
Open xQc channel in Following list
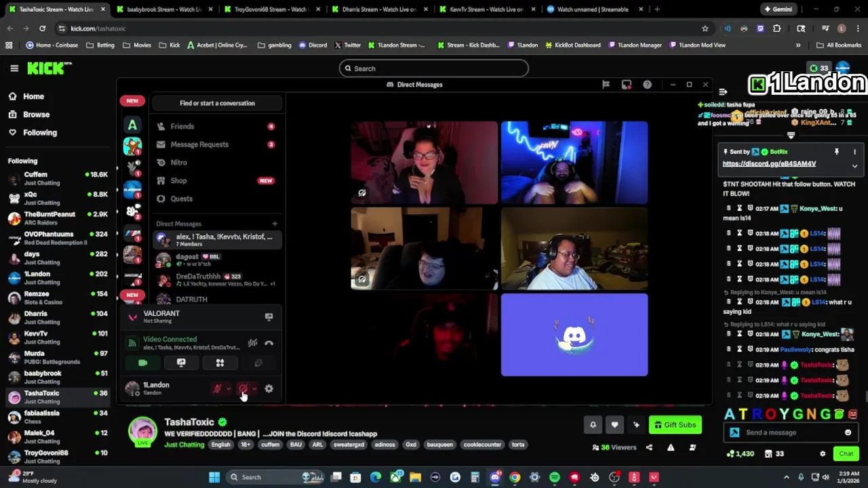click(58, 198)
